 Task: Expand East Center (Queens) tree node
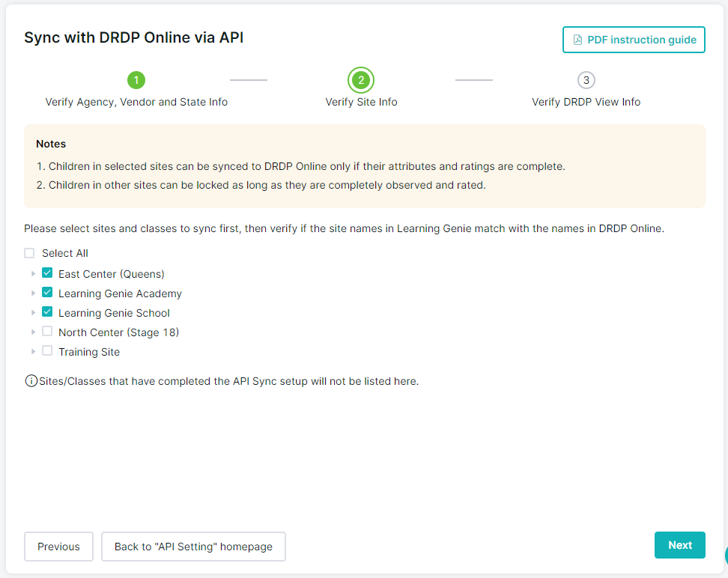pyautogui.click(x=33, y=274)
